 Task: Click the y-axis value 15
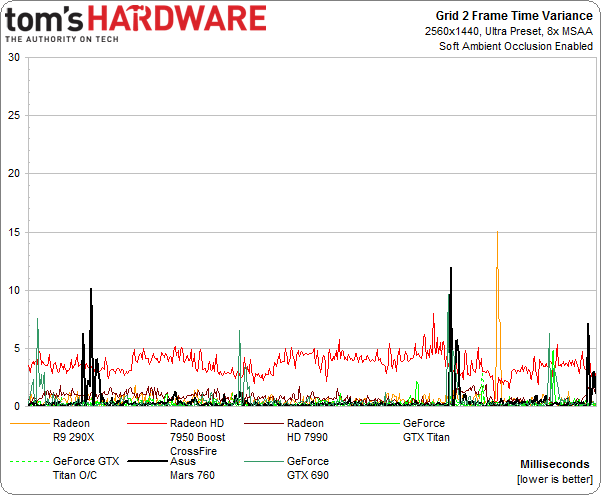14,232
